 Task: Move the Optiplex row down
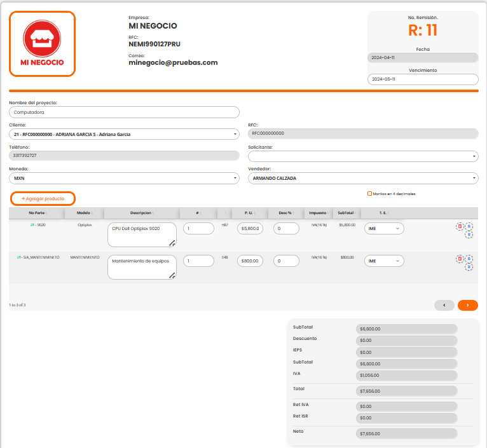click(x=469, y=234)
